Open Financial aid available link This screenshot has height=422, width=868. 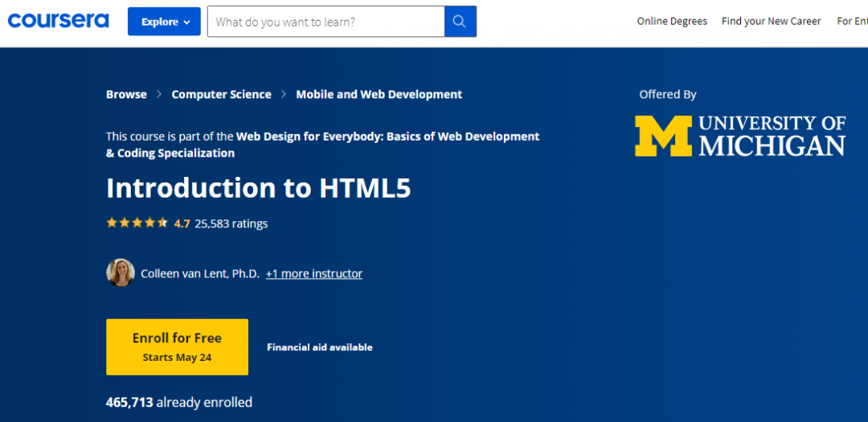[320, 347]
